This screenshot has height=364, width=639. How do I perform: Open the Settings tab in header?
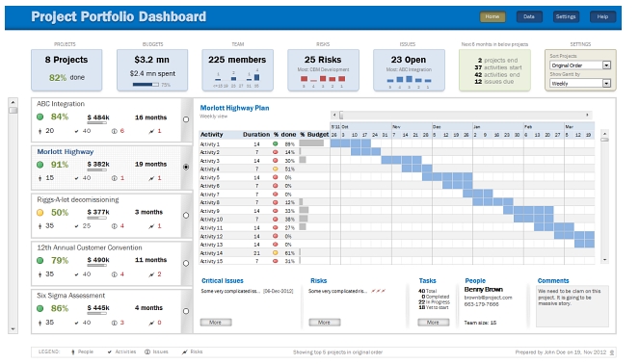pos(566,16)
